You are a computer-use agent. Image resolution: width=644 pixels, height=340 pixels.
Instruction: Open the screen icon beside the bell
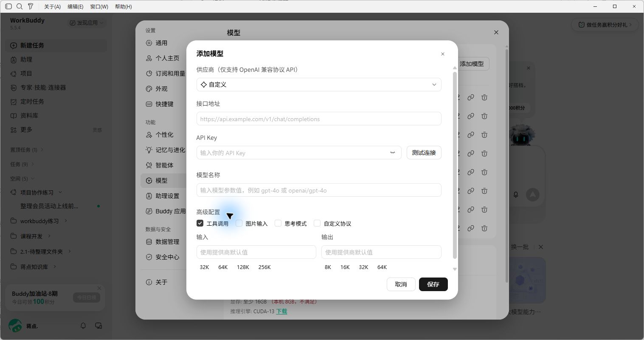[98, 326]
